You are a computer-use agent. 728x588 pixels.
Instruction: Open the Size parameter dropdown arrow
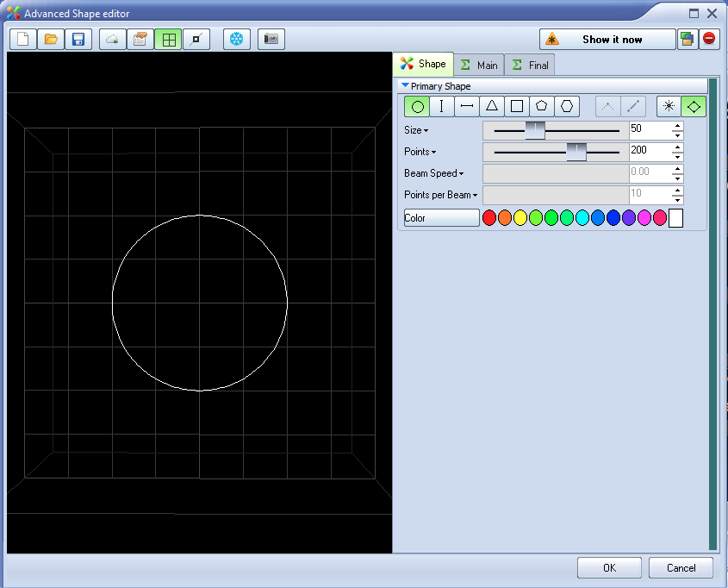click(x=426, y=130)
